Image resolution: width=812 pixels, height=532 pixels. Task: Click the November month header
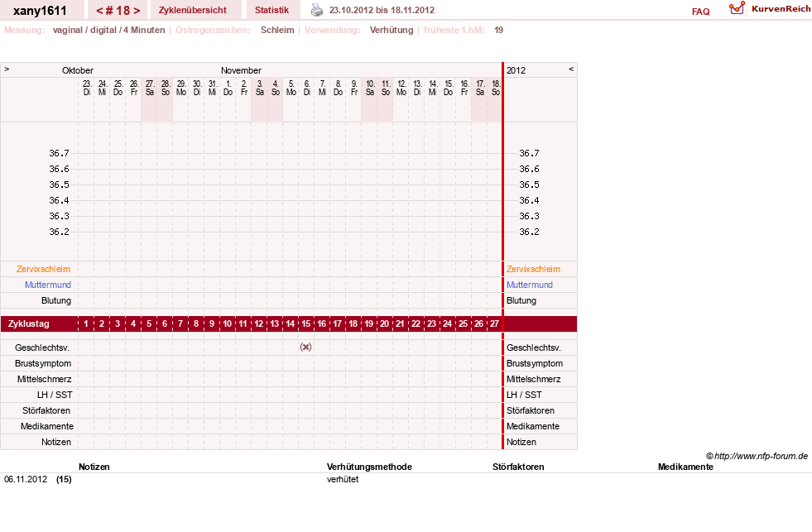click(242, 70)
